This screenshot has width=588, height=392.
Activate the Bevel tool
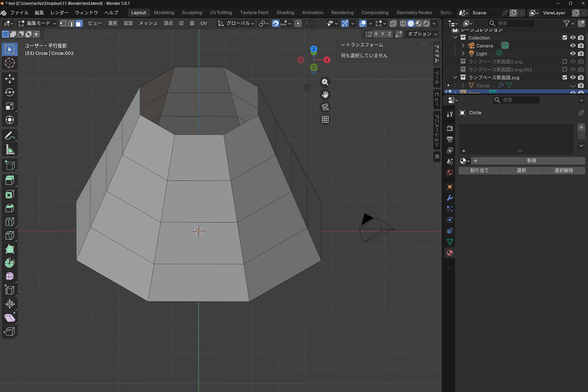click(x=9, y=208)
